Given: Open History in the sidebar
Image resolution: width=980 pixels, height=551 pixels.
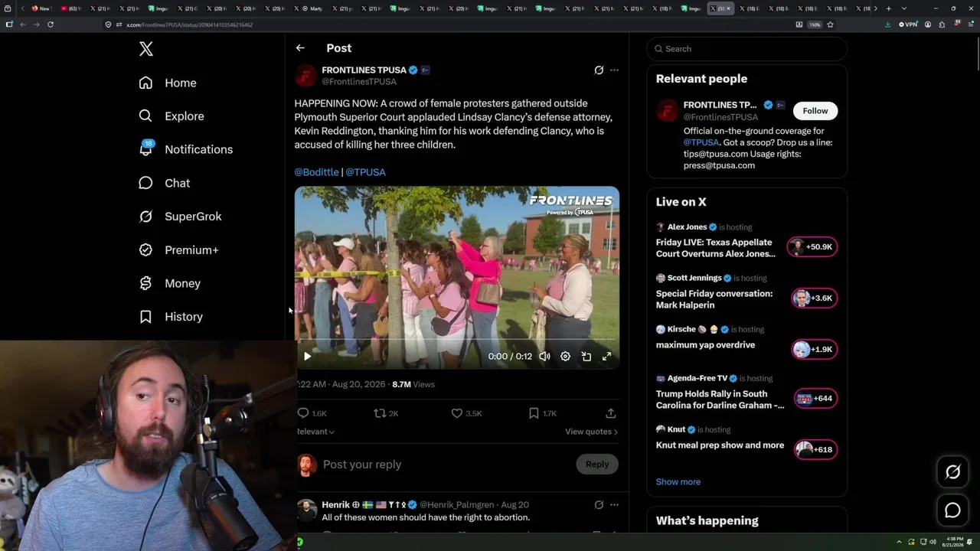Looking at the screenshot, I should [x=171, y=317].
